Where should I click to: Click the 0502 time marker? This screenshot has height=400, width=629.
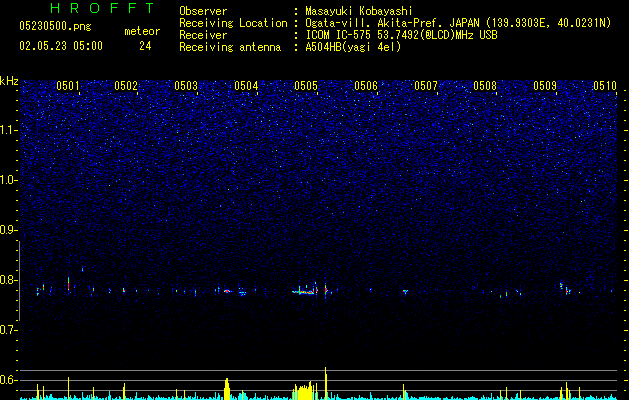(x=126, y=86)
